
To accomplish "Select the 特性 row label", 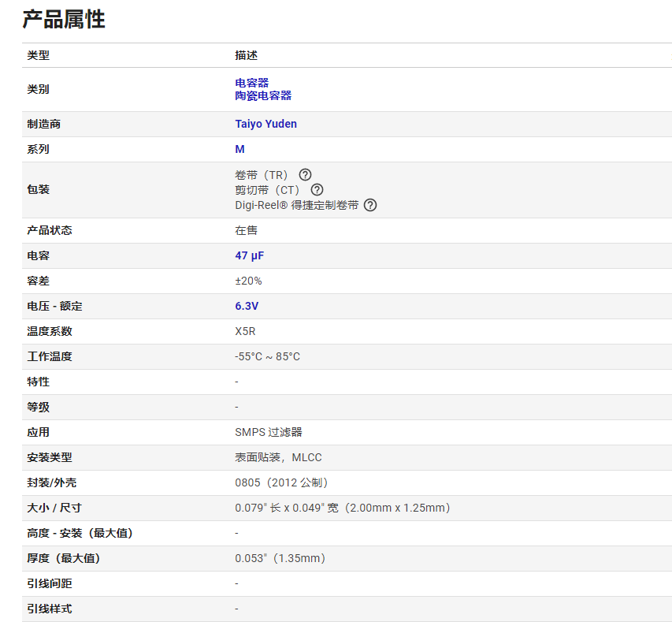I will click(38, 382).
